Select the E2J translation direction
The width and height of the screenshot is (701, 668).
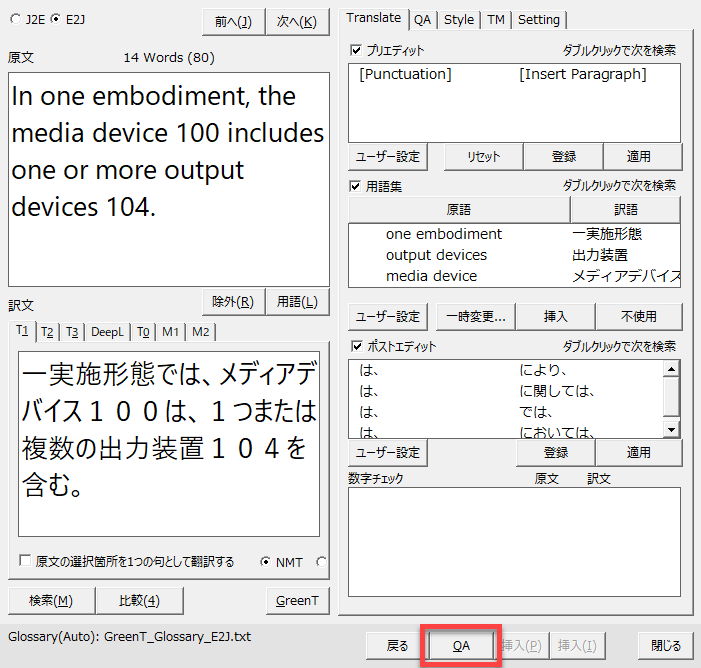[x=55, y=19]
